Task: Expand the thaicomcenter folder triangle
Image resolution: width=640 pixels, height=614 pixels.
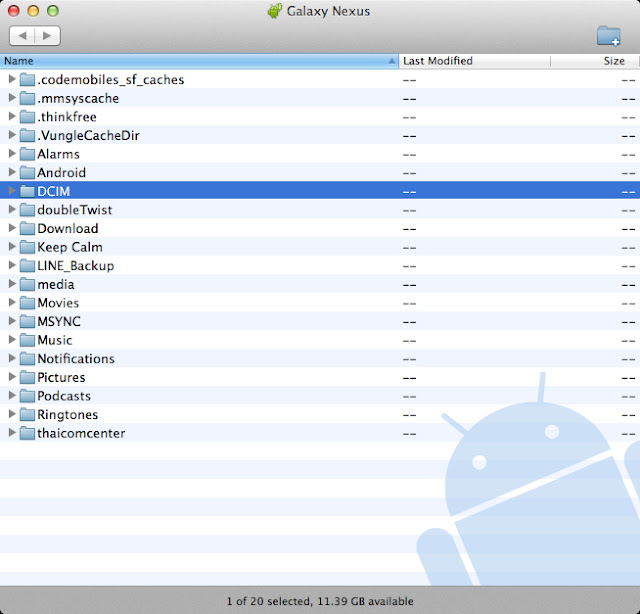Action: click(12, 432)
